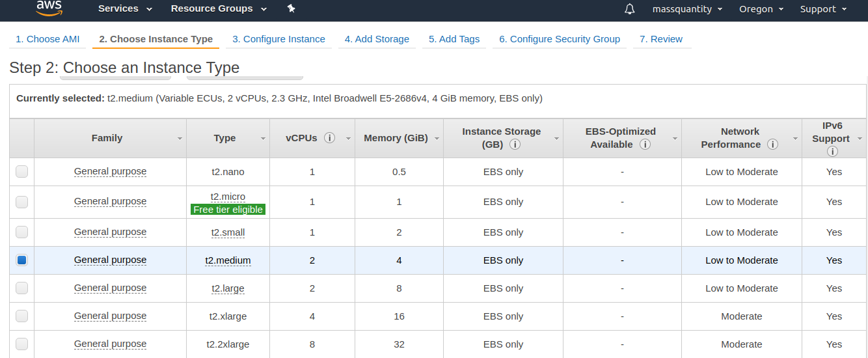This screenshot has width=868, height=358.
Task: Sort by the Memory (GiB) column header
Action: point(396,138)
